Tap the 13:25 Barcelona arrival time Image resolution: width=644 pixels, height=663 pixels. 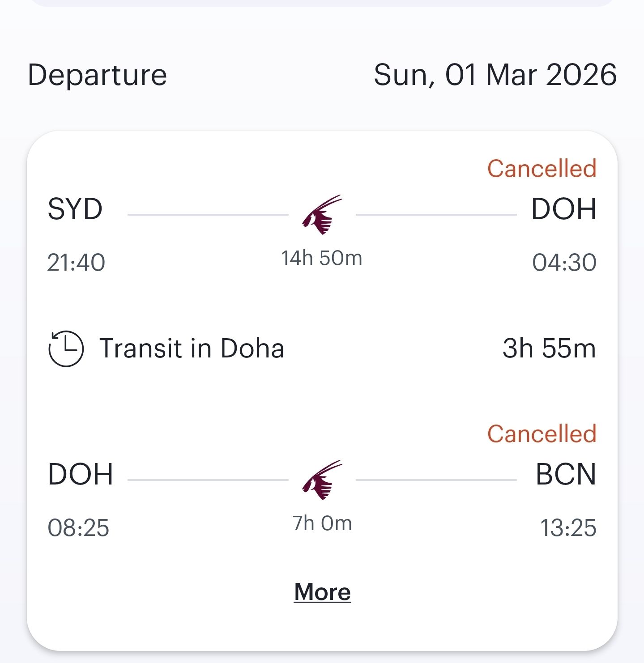pyautogui.click(x=568, y=527)
